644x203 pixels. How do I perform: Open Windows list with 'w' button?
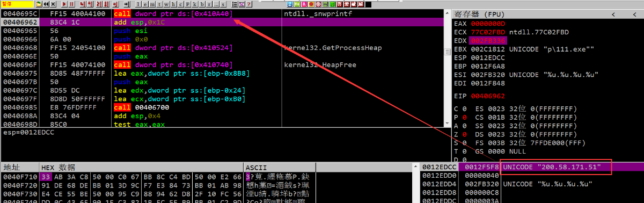tap(166, 4)
